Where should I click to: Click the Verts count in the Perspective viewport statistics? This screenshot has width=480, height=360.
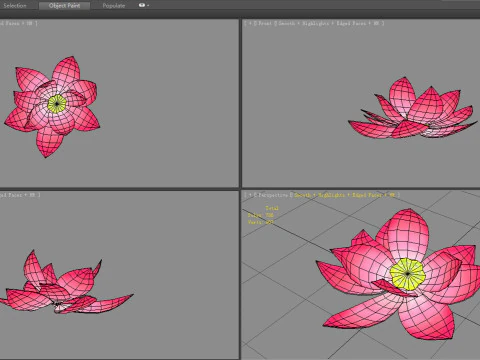(261, 222)
